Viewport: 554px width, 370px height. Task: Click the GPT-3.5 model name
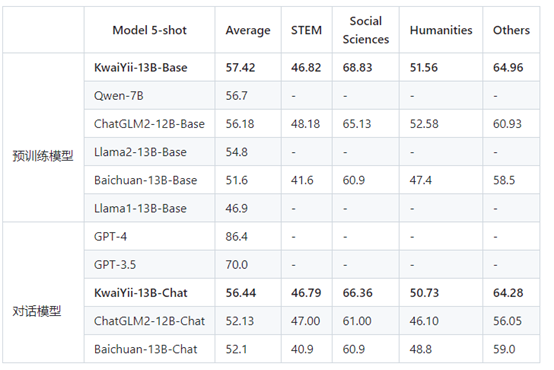(115, 265)
